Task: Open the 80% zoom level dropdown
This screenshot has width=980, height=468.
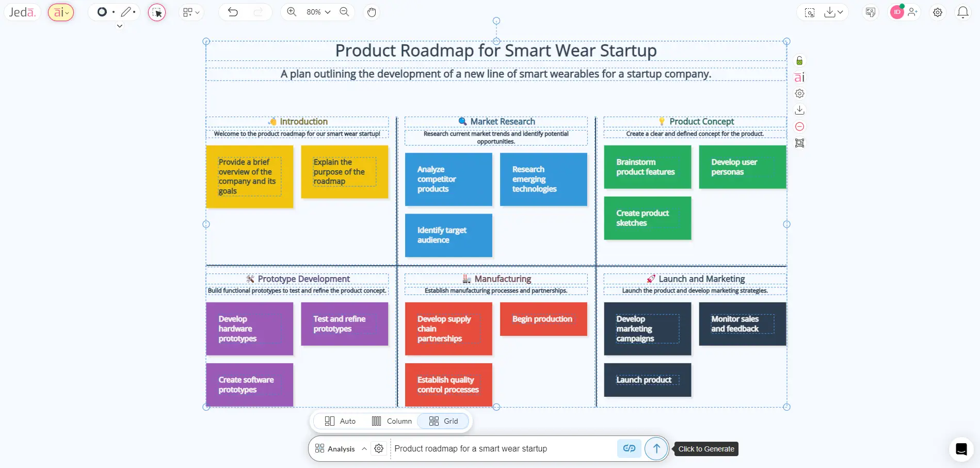Action: [x=317, y=11]
